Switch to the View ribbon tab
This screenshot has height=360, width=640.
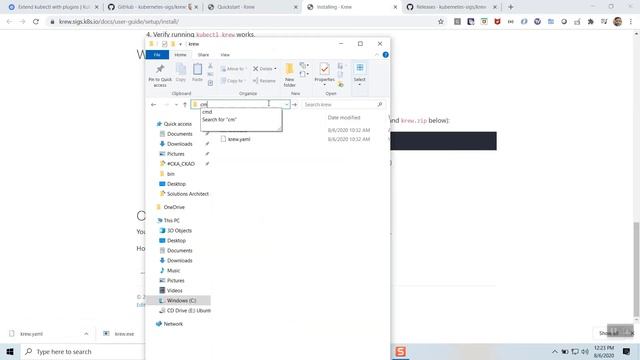[x=225, y=55]
